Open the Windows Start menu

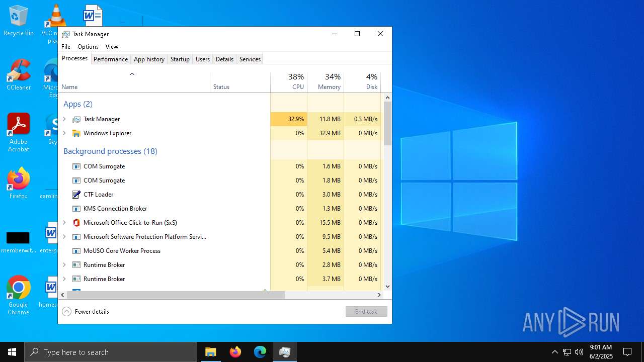click(12, 352)
